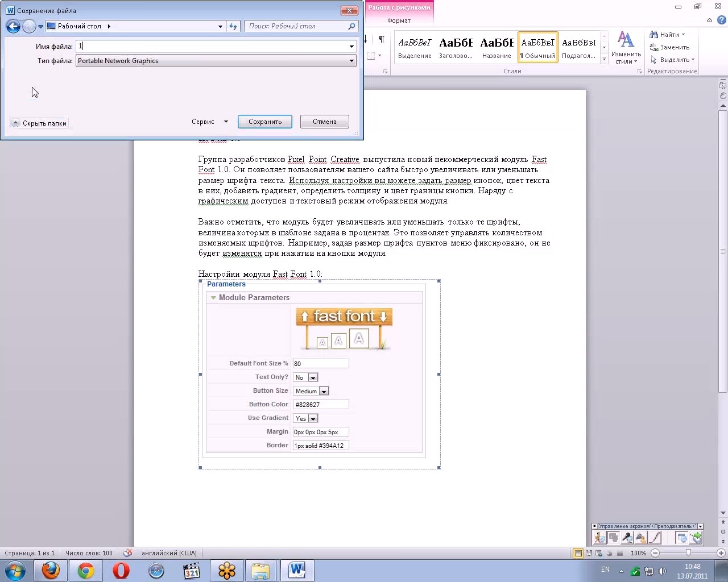
Task: Click Hide folders (Скрыть папки) button
Action: pos(39,123)
